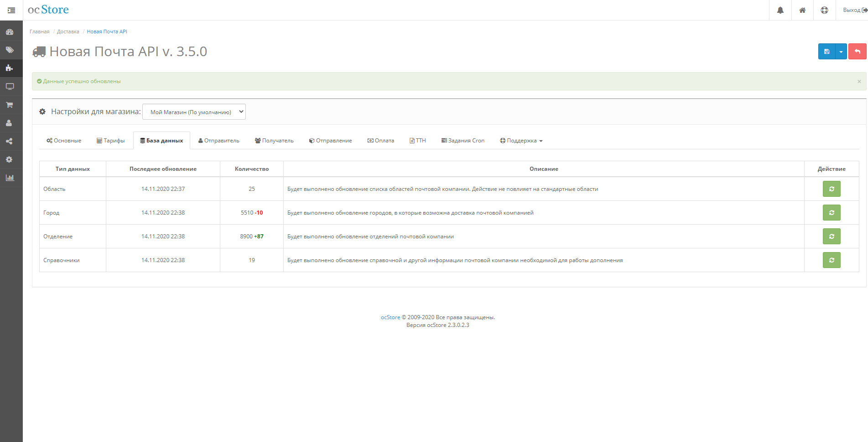This screenshot has width=868, height=442.
Task: Open the Customers user icon in sidebar
Action: [10, 123]
